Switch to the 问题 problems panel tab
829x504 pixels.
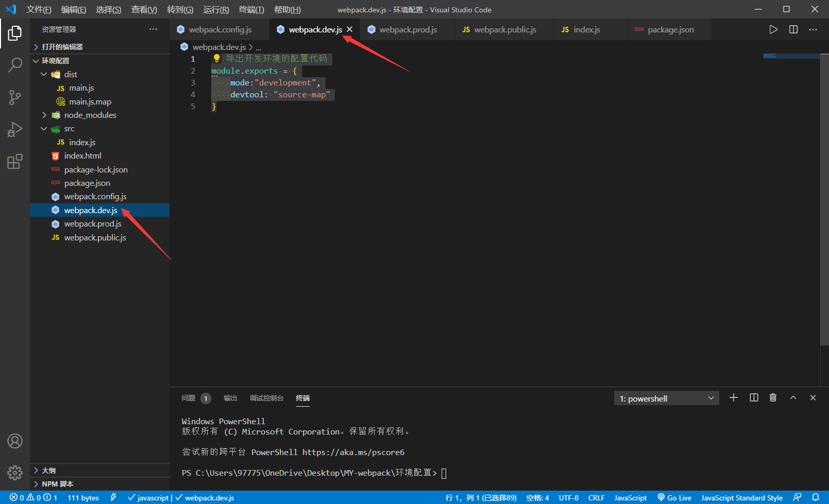[x=196, y=398]
